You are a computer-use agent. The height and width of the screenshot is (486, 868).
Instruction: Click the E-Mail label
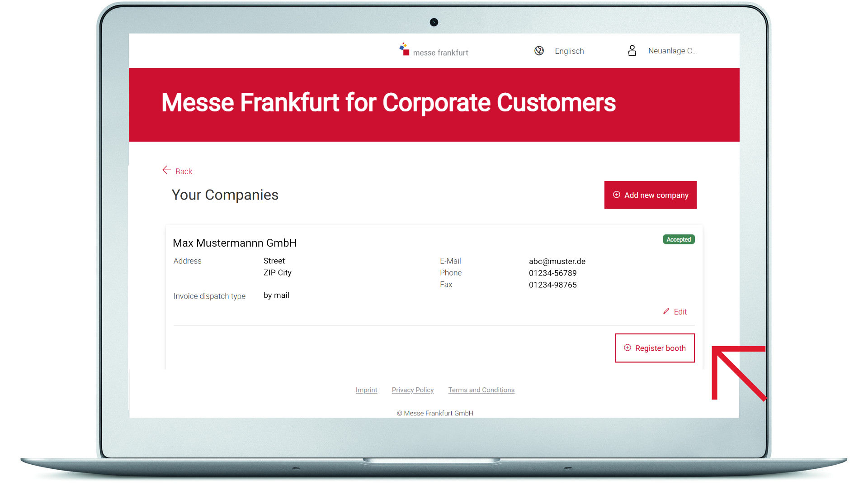coord(450,261)
